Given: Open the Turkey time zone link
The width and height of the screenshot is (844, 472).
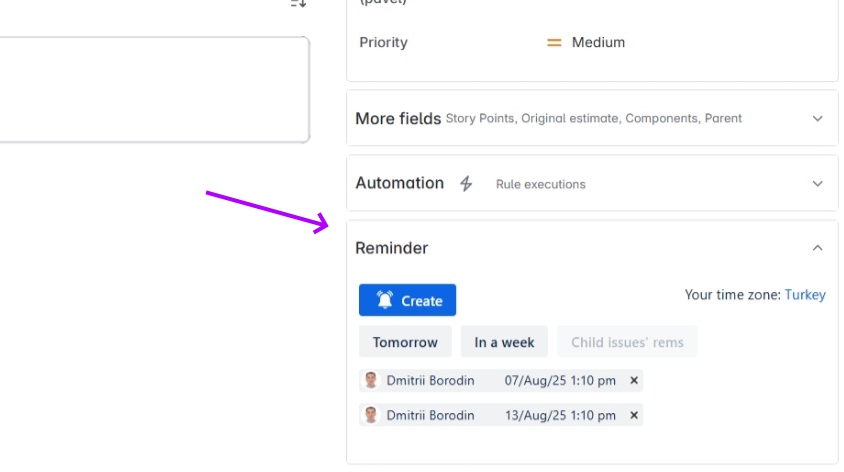Looking at the screenshot, I should click(x=805, y=295).
